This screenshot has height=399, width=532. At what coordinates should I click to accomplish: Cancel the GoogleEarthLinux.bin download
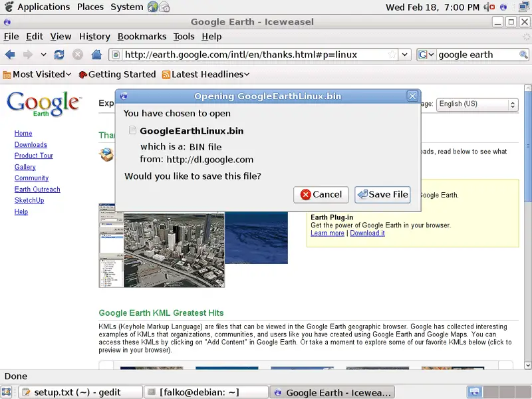click(321, 194)
